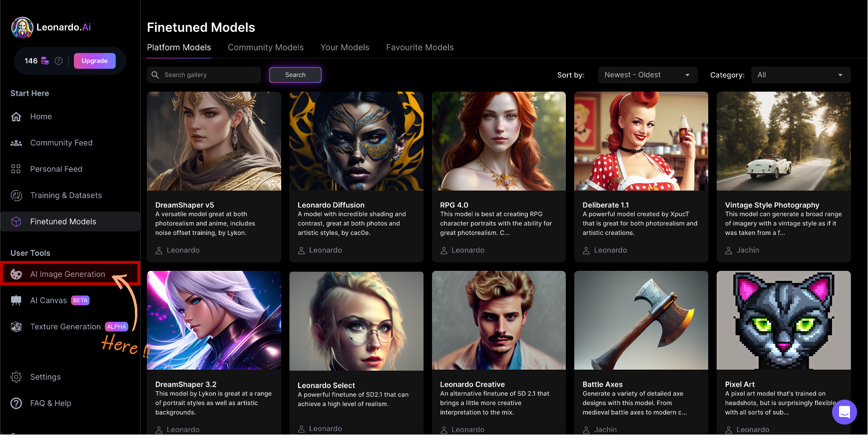Open Settings in the sidebar
Screen dimensions: 868x435
(x=70, y=377)
